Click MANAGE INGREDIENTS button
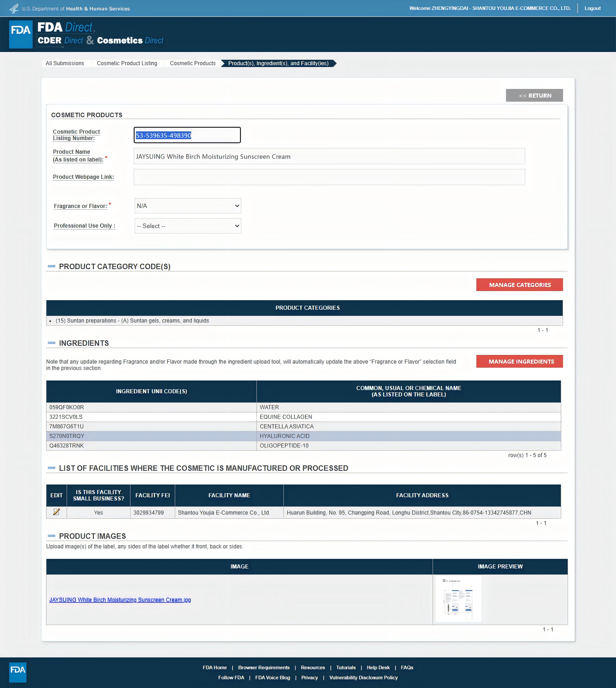 click(x=520, y=362)
